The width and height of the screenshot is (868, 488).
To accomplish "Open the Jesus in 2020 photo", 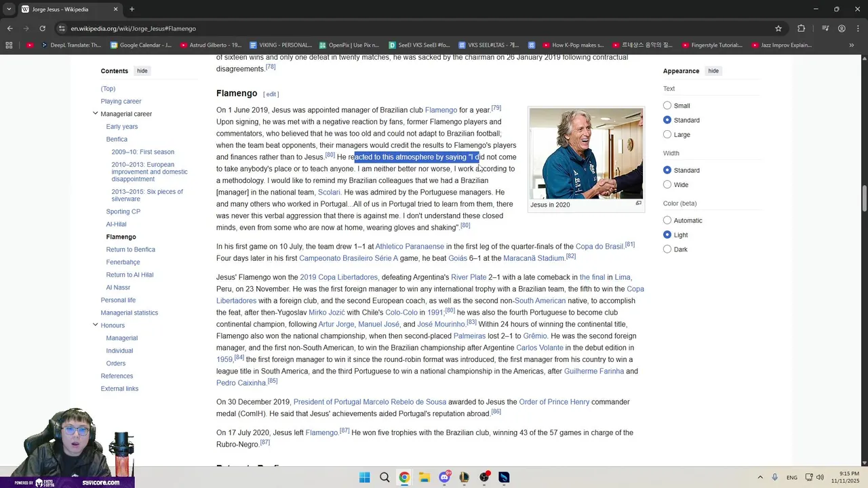I will 586,153.
